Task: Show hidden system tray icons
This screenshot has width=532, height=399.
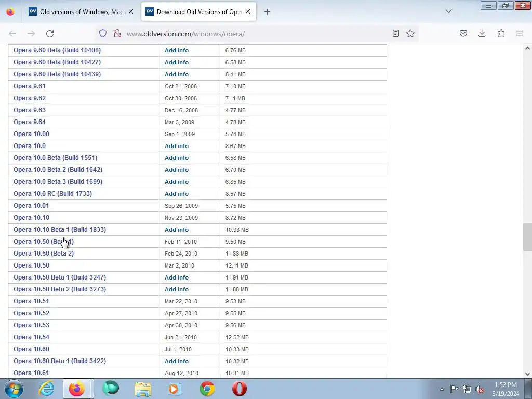Action: tap(442, 389)
